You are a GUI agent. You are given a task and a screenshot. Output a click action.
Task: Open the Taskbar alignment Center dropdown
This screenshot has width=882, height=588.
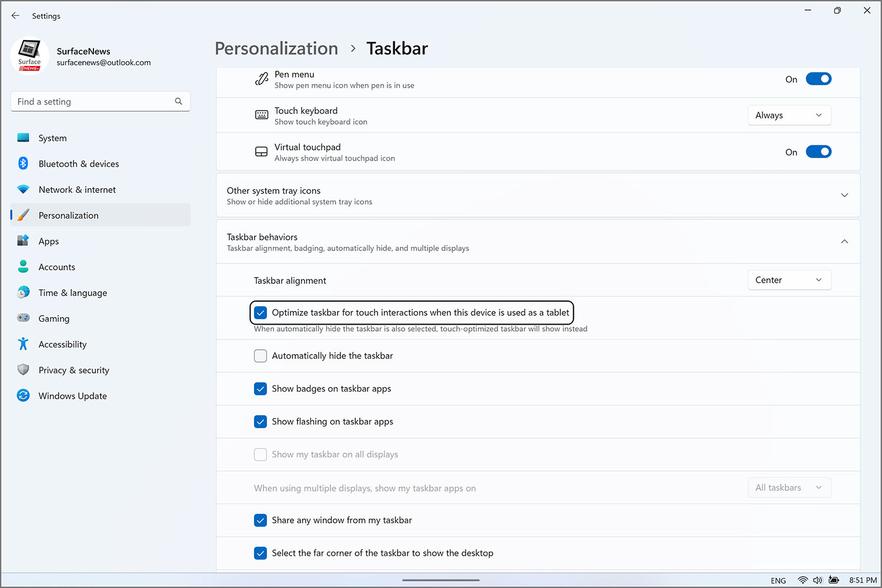point(789,280)
